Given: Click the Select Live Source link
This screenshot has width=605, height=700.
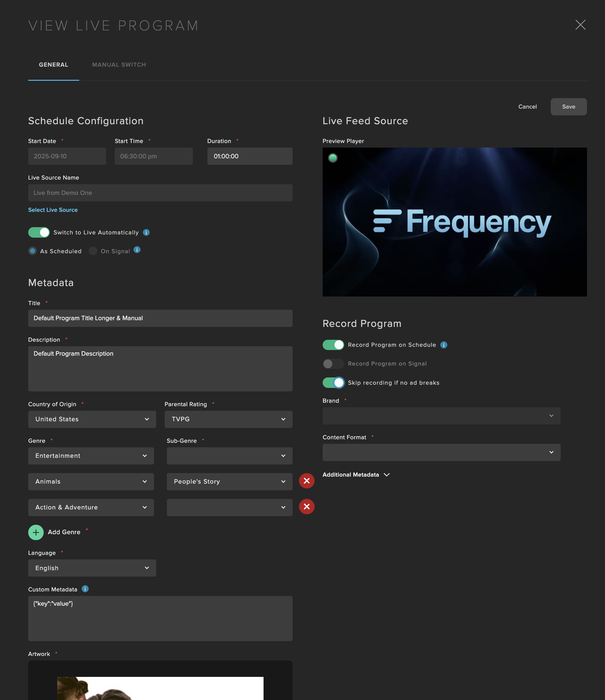Looking at the screenshot, I should click(x=53, y=210).
